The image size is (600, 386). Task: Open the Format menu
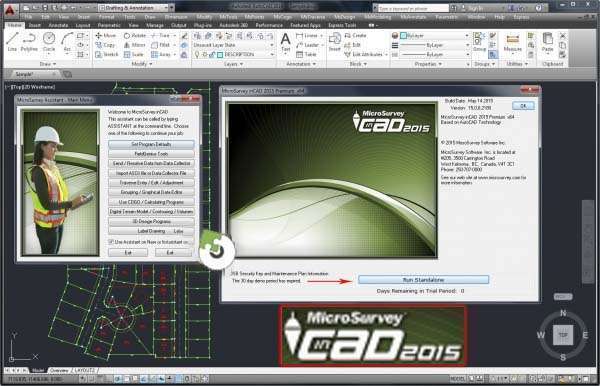point(106,17)
